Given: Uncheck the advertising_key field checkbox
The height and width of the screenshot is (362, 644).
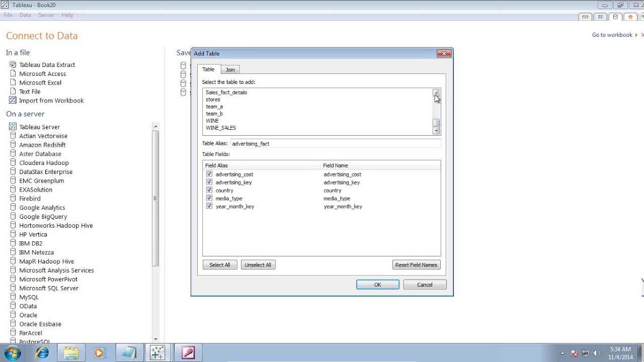Looking at the screenshot, I should coord(209,182).
